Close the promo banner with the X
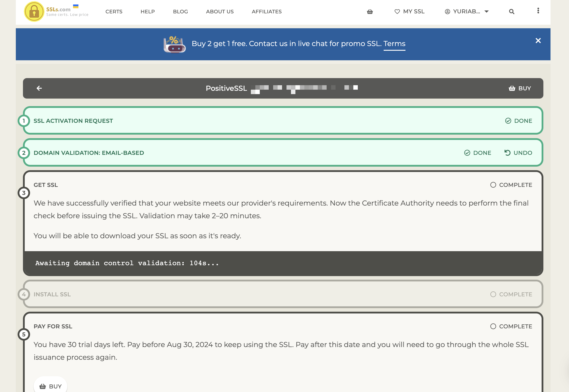 (538, 40)
